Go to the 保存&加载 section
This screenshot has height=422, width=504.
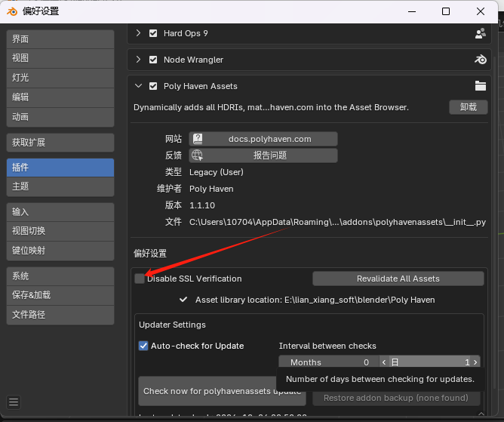(x=60, y=295)
